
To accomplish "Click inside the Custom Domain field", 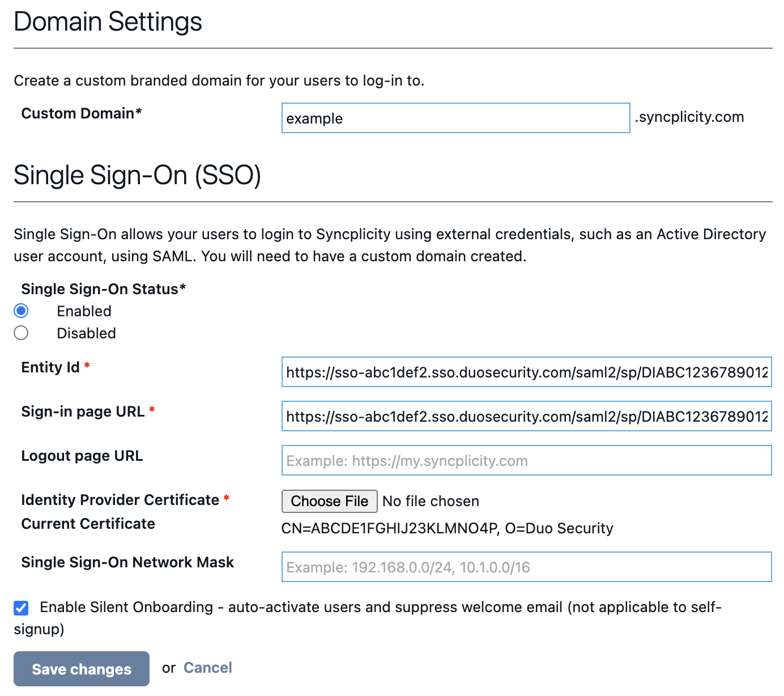I will (453, 118).
